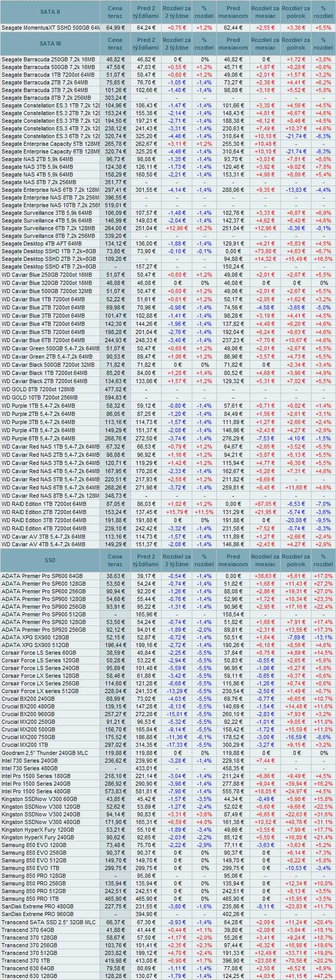Select ADATA Premier Pro SP900 512GB name

click(x=44, y=614)
